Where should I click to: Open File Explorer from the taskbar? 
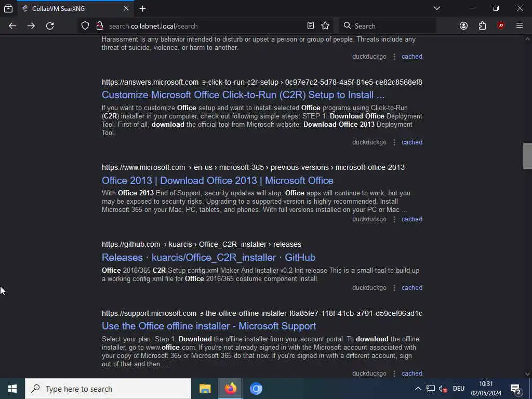click(x=205, y=389)
